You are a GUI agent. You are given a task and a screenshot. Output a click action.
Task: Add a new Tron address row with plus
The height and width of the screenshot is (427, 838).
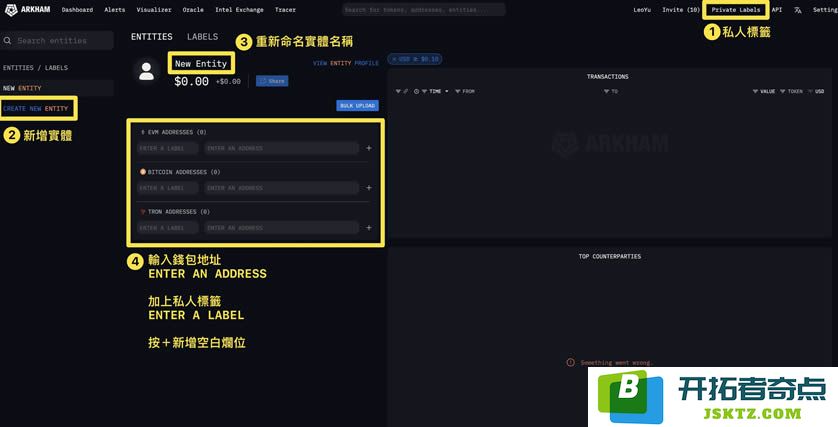coord(369,228)
